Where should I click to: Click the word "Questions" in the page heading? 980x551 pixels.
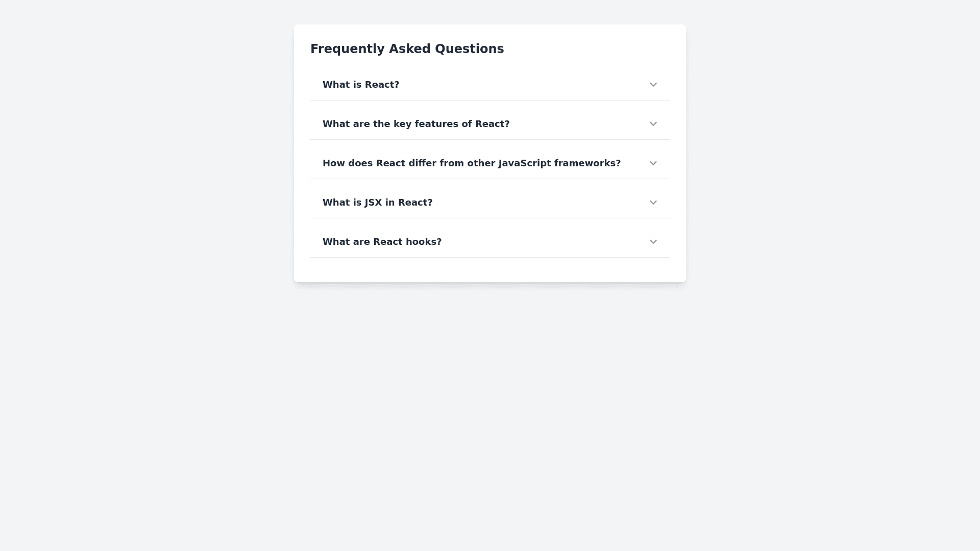tap(469, 49)
